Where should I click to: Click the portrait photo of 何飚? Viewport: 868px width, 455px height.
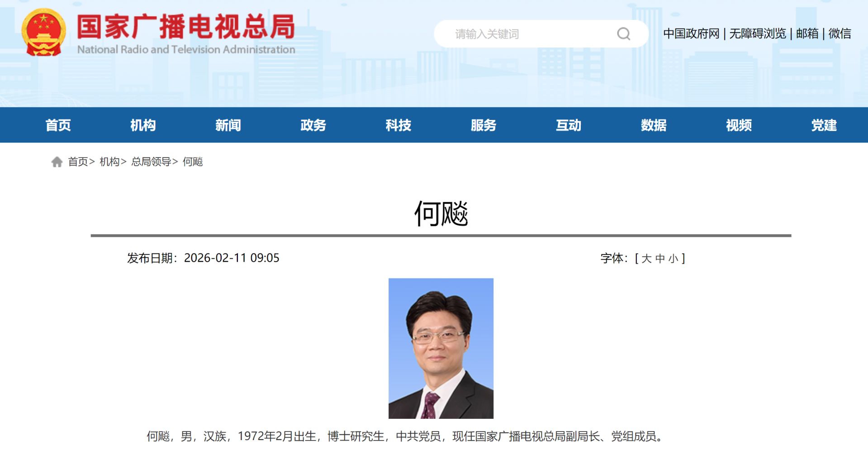tap(441, 348)
